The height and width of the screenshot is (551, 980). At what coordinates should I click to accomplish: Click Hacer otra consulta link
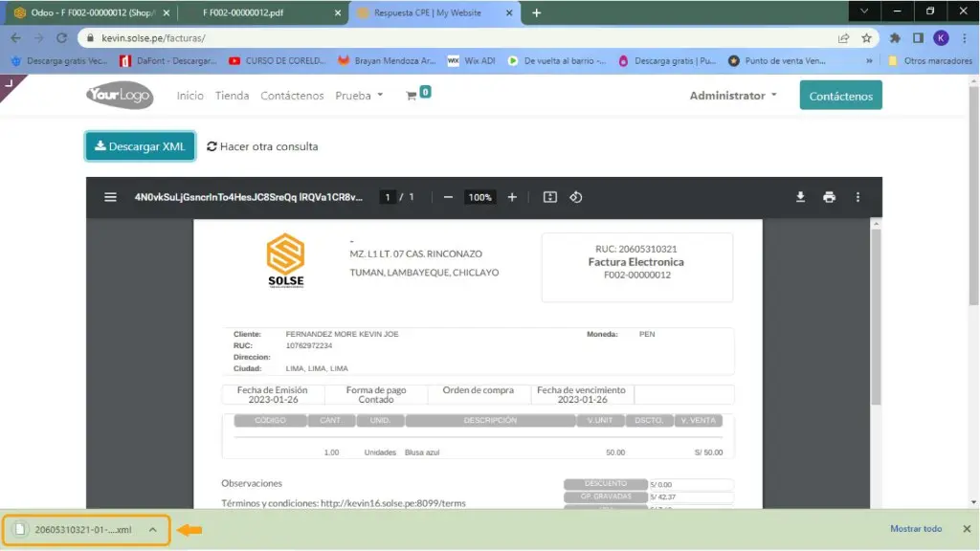coord(262,146)
